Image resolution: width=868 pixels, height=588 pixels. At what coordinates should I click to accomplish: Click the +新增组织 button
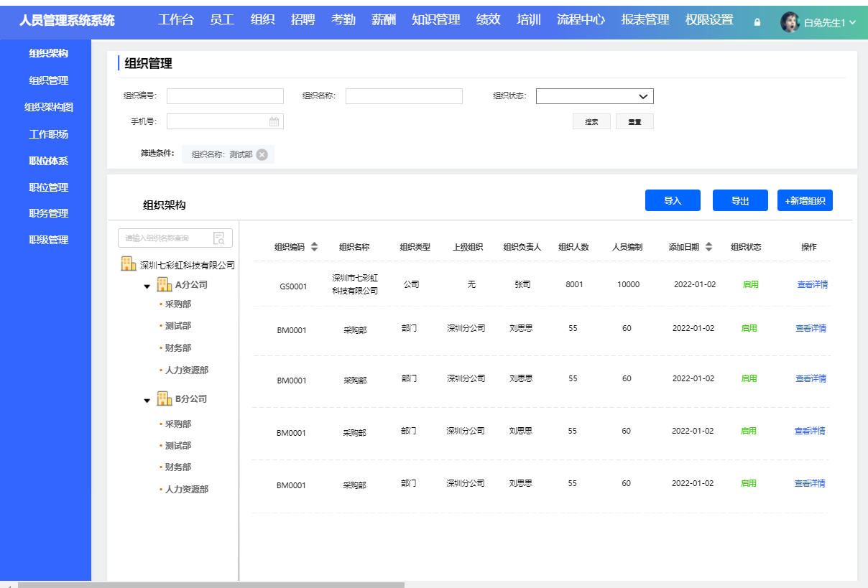pyautogui.click(x=805, y=200)
